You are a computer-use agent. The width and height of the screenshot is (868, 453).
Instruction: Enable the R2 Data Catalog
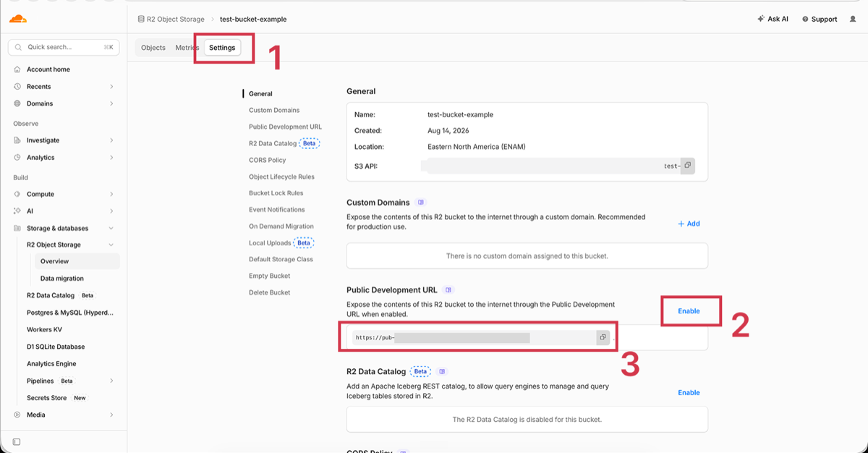pos(689,392)
